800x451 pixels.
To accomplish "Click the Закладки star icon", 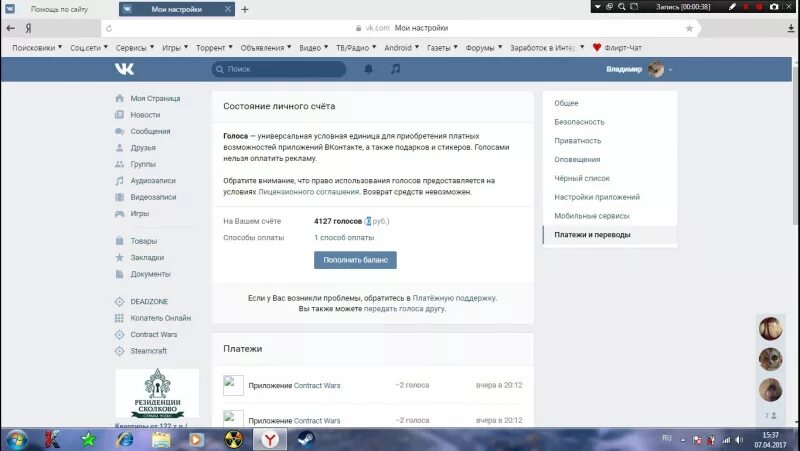I will (x=119, y=257).
